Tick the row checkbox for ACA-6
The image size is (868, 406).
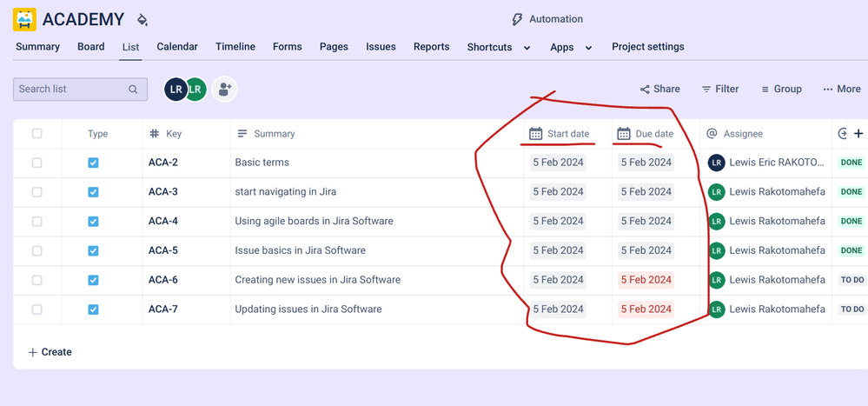36,280
